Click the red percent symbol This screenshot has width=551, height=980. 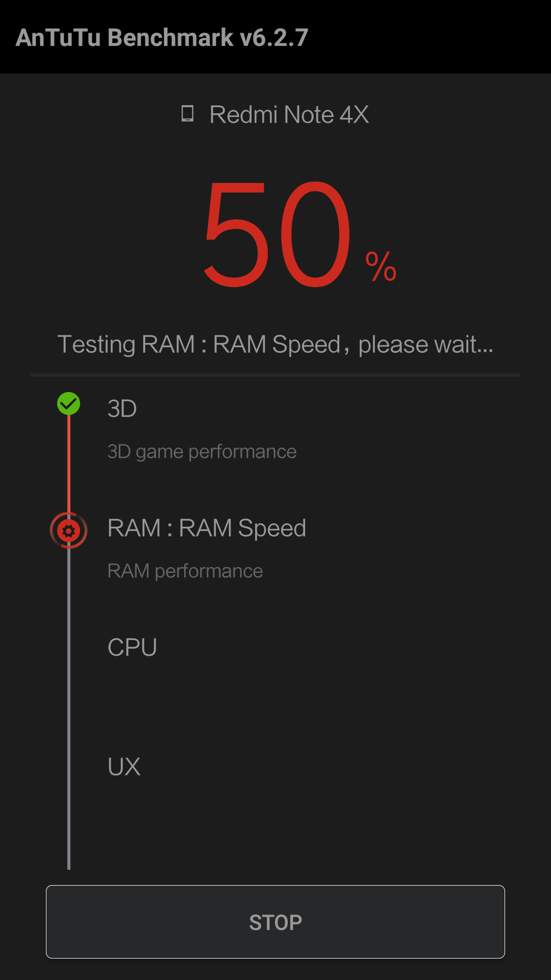pos(381,266)
